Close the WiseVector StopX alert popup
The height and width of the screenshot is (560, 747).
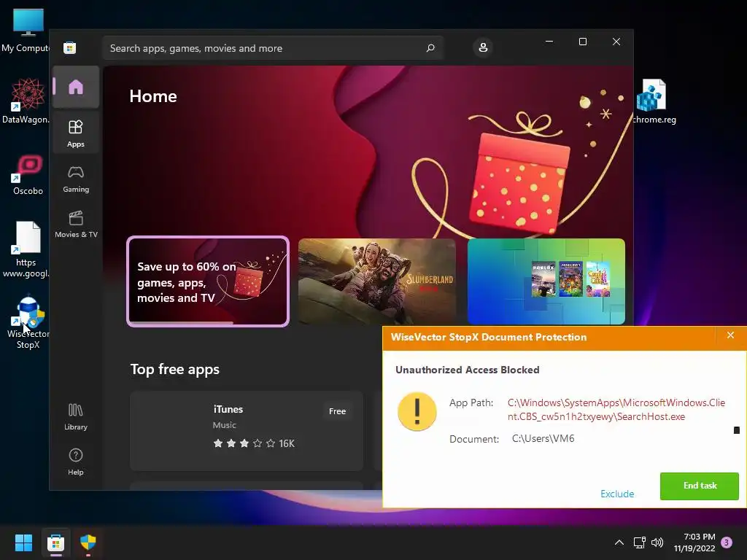tap(730, 335)
